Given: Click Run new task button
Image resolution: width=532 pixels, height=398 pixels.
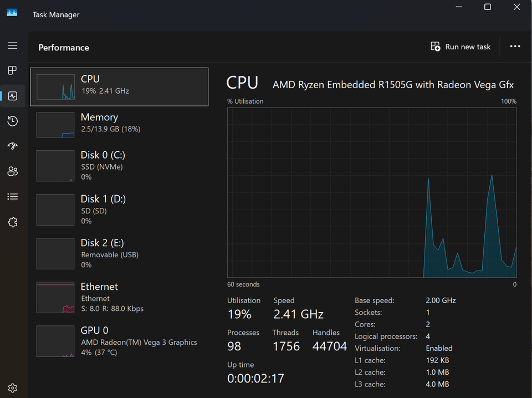Looking at the screenshot, I should coord(461,47).
